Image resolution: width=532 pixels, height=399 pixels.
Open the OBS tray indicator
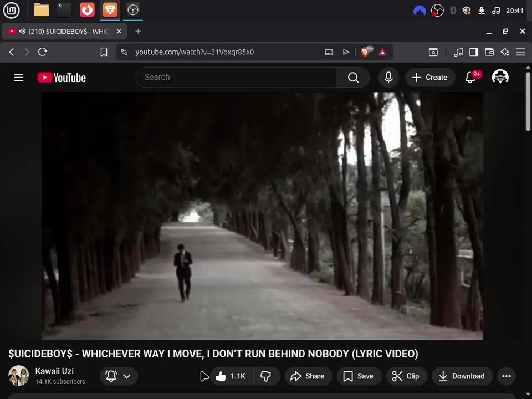(437, 11)
